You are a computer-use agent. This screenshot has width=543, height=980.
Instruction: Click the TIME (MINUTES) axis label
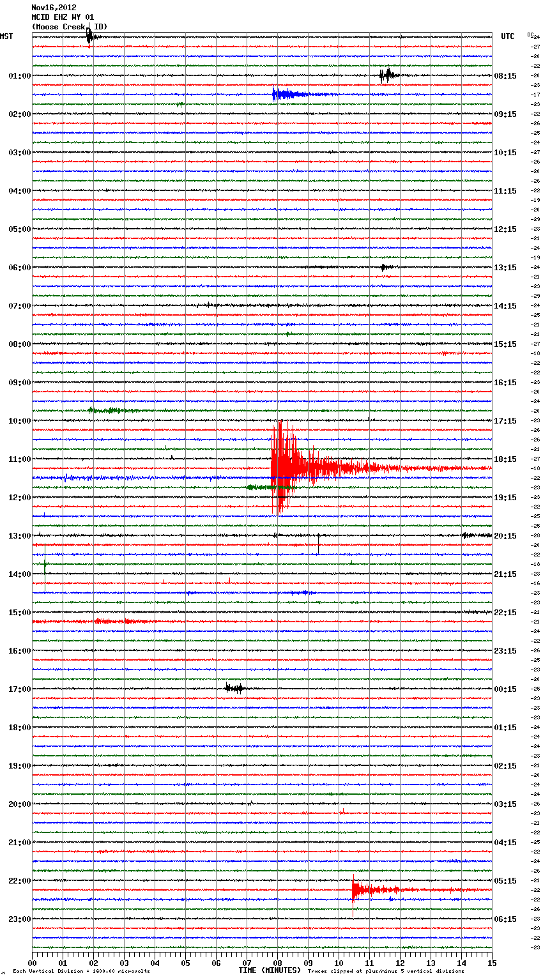pyautogui.click(x=270, y=970)
